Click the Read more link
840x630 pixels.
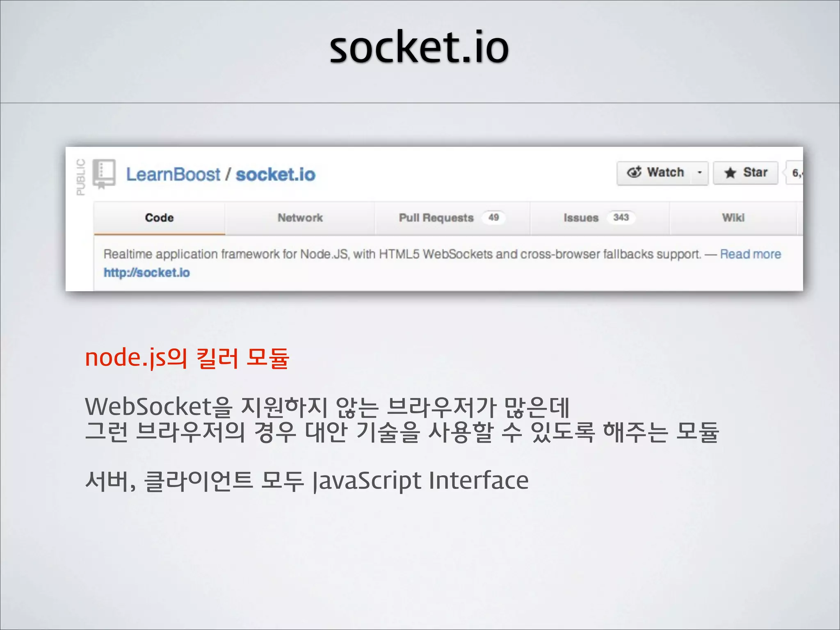pyautogui.click(x=751, y=254)
